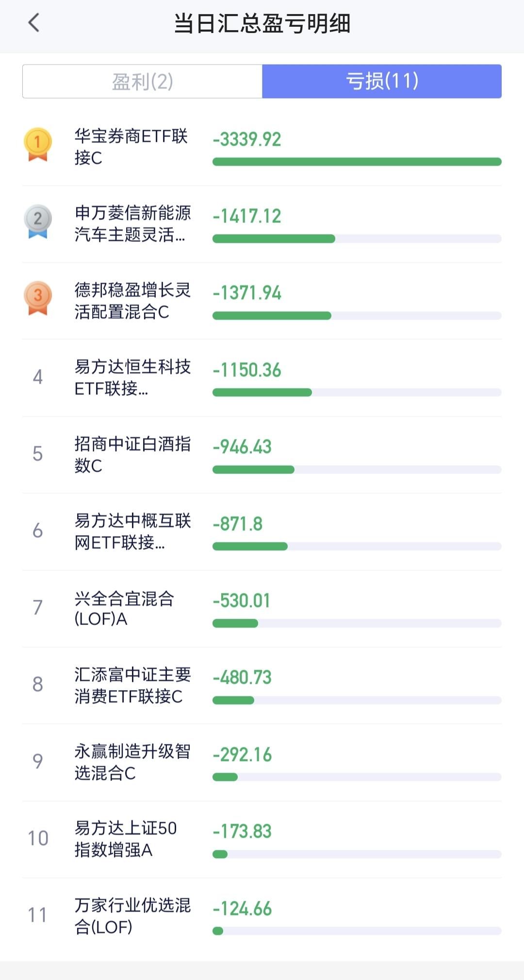Select the 亏损(11) tab
This screenshot has width=524, height=980.
tap(382, 81)
